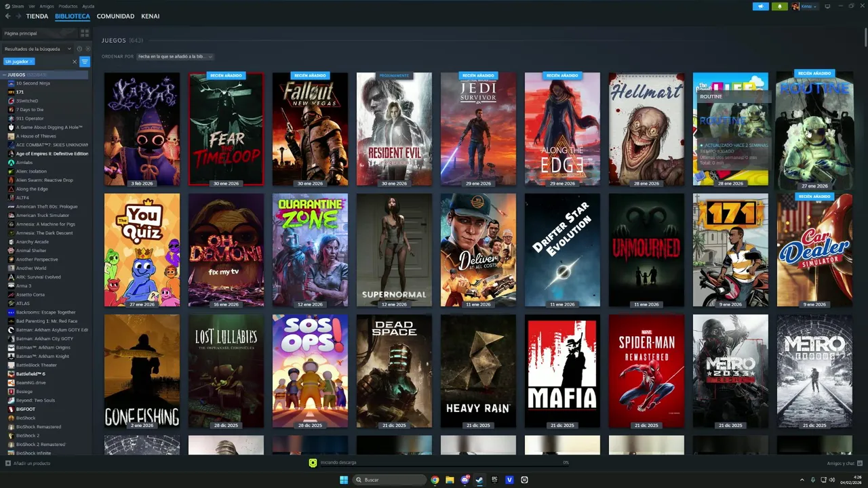Open the Productos menu
Viewport: 868px width, 488px height.
click(x=68, y=6)
